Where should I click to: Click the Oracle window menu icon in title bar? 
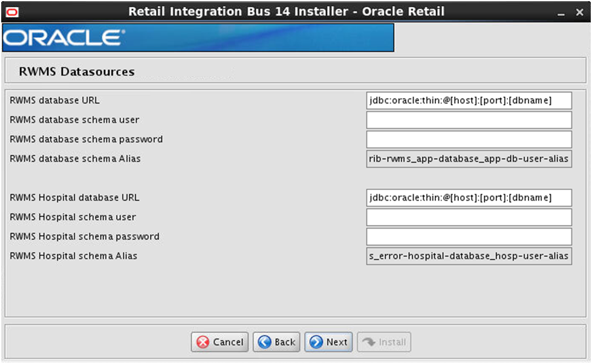(12, 13)
